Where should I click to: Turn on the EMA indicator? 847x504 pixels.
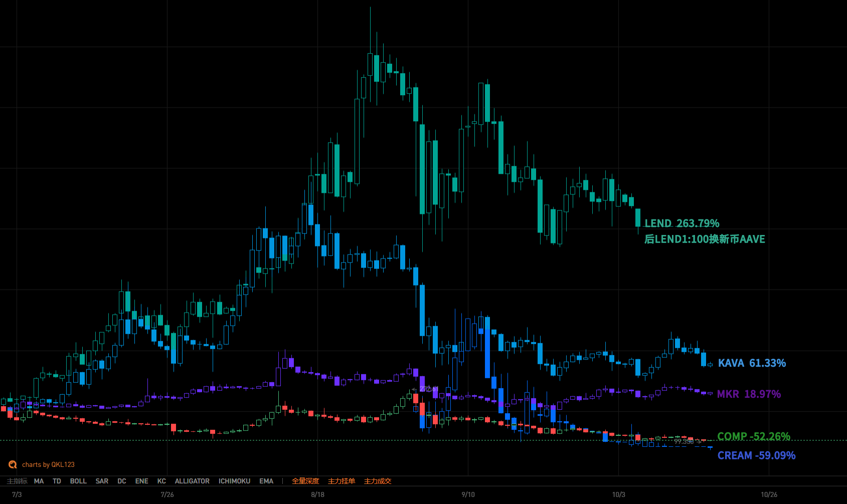266,481
